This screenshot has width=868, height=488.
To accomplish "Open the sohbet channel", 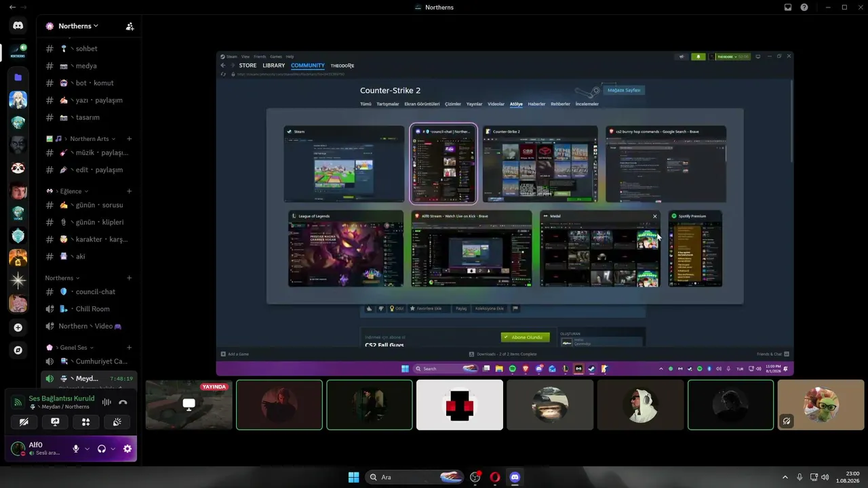I will click(89, 49).
